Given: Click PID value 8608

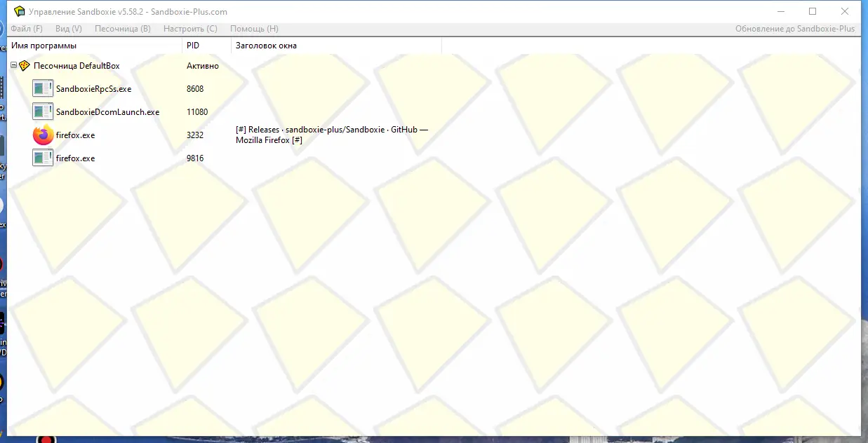Looking at the screenshot, I should 195,89.
